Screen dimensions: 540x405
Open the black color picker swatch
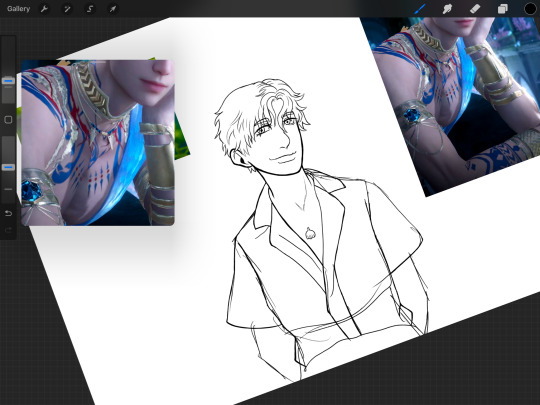tap(530, 9)
